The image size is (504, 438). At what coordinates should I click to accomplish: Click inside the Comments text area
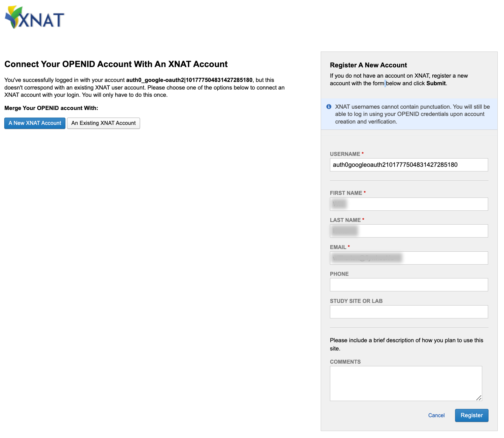pos(406,383)
